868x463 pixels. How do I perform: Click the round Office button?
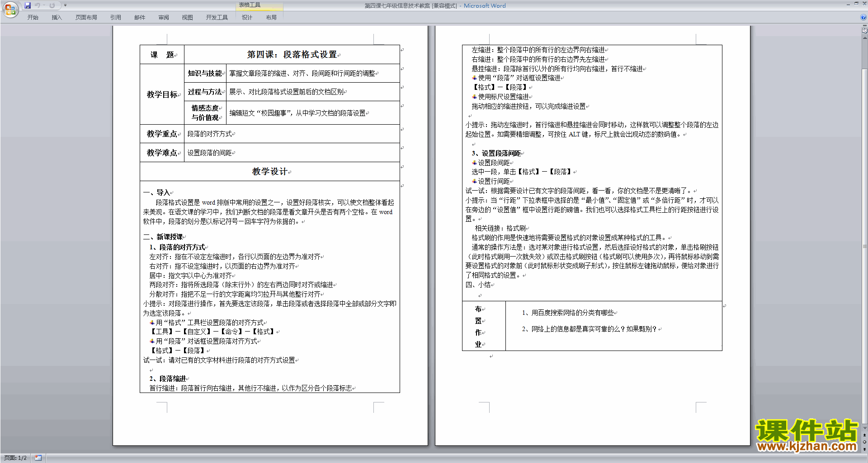pyautogui.click(x=10, y=9)
